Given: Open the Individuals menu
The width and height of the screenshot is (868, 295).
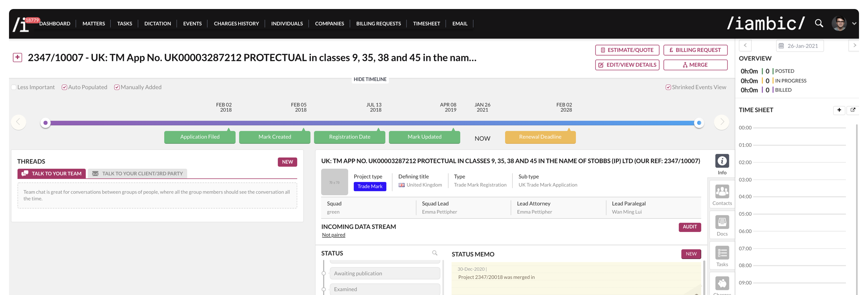Looking at the screenshot, I should 287,24.
